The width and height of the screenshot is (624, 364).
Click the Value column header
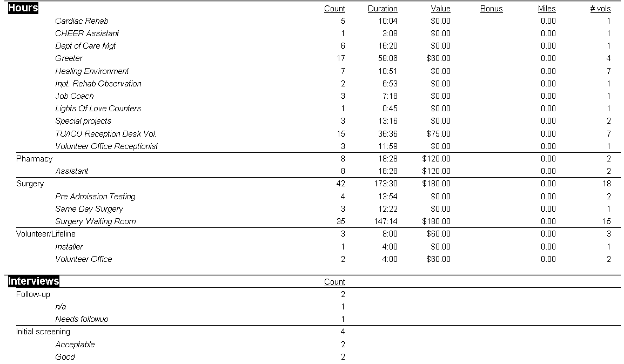[x=440, y=9]
